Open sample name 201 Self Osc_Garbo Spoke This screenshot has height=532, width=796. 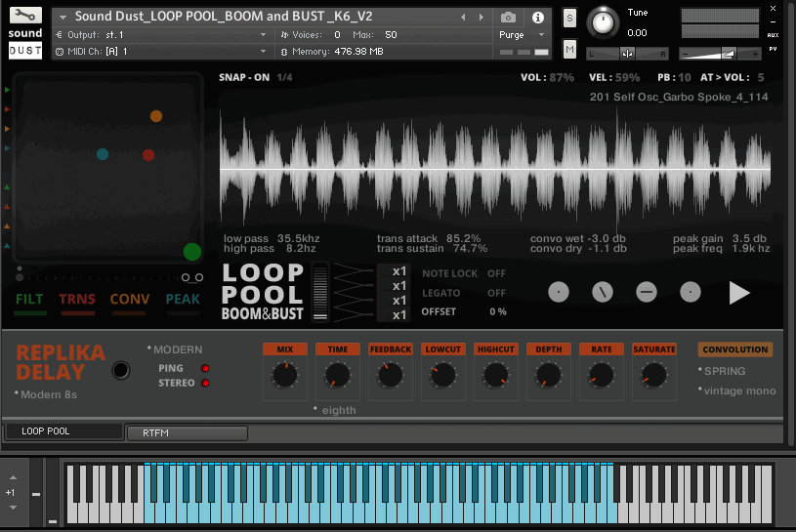coord(679,97)
